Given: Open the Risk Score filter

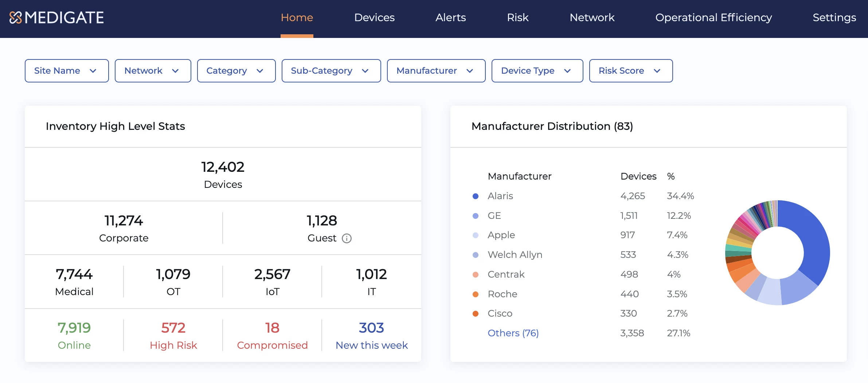Looking at the screenshot, I should point(630,71).
